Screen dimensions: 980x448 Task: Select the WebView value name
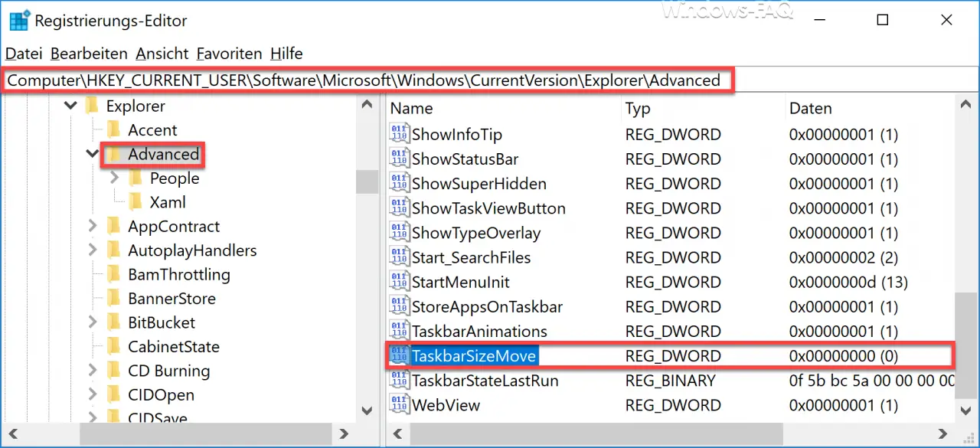[x=446, y=404]
